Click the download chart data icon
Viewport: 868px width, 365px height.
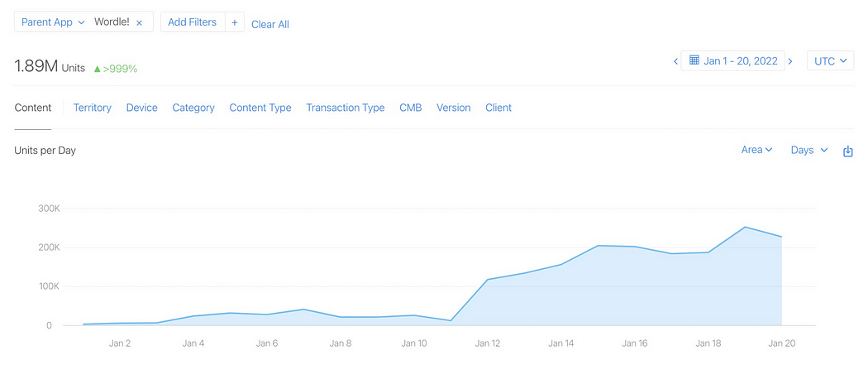click(847, 151)
